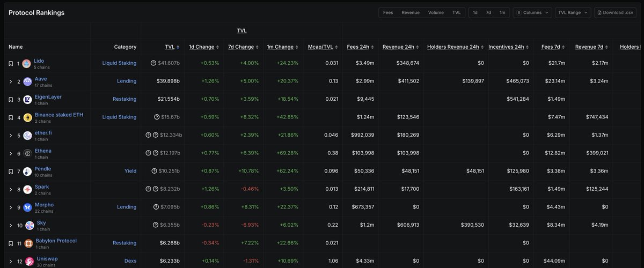Click the info icon beside Morpho's TVL

[156, 207]
